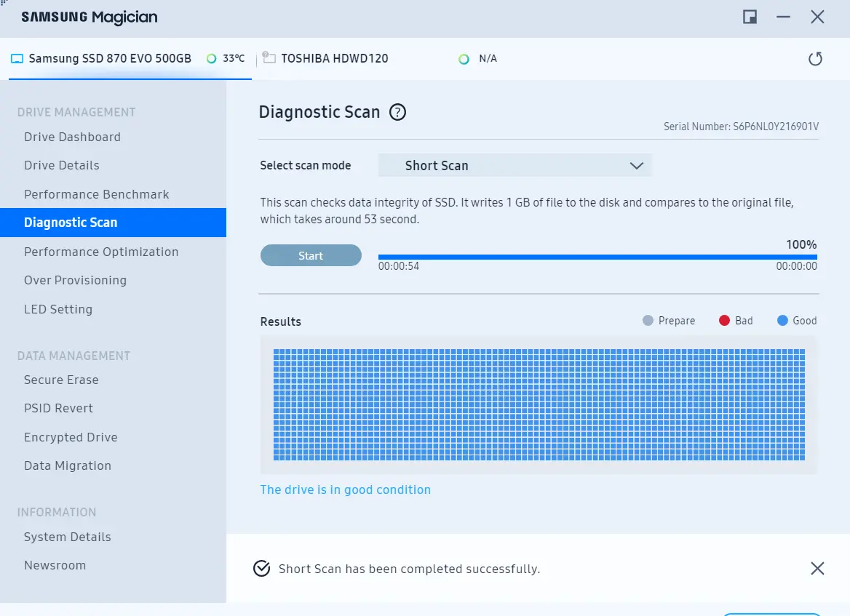
Task: Open the Diagnostic Scan help question icon
Action: click(398, 112)
